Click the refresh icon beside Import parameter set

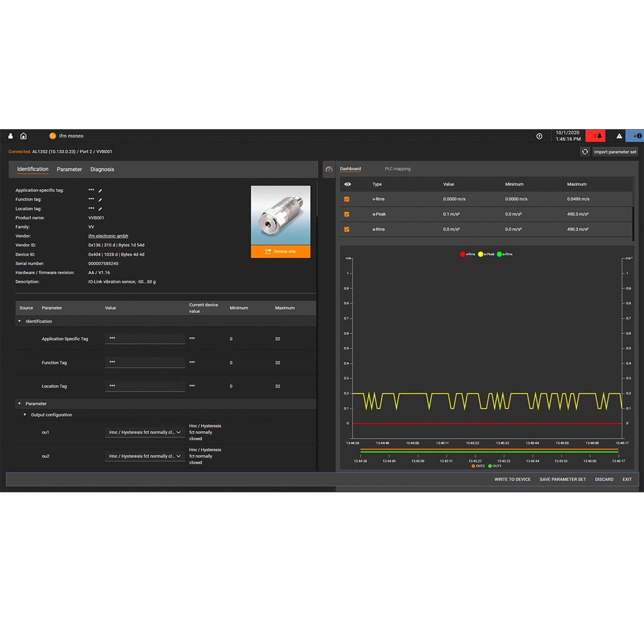pos(585,152)
